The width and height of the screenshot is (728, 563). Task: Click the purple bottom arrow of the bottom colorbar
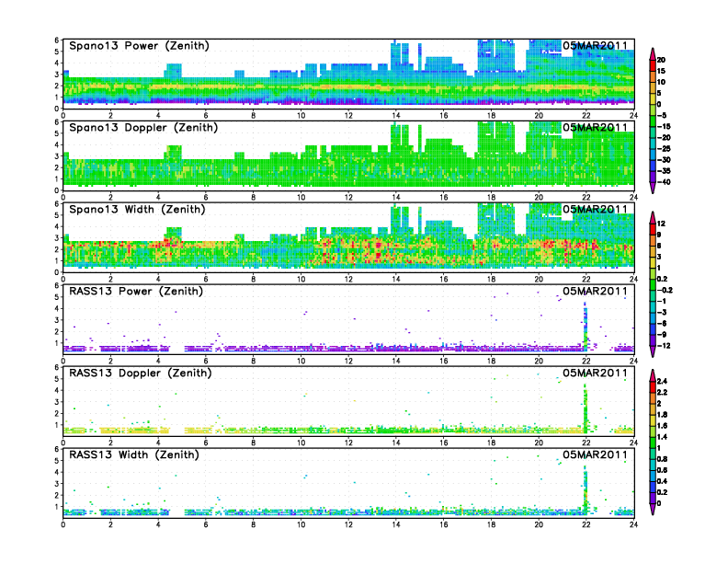tap(653, 509)
